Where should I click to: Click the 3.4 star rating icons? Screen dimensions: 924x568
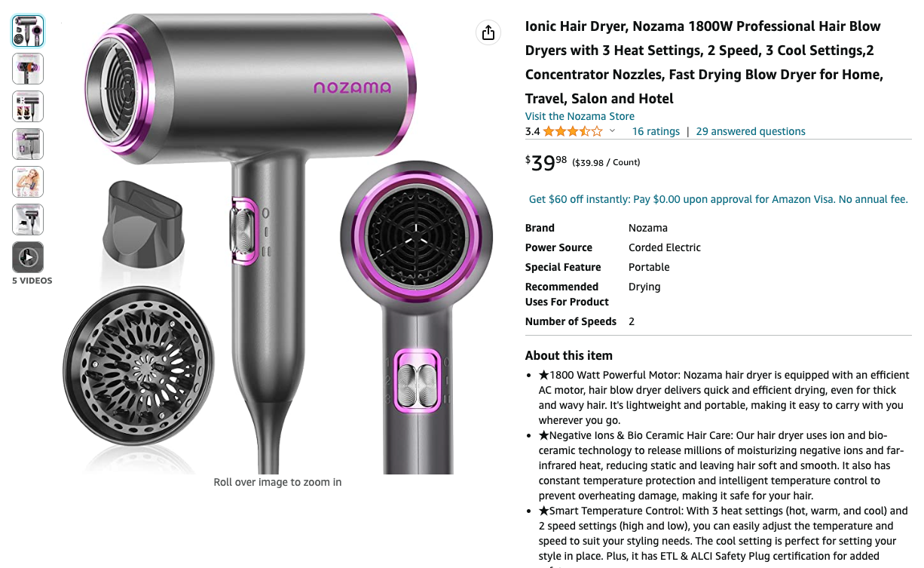tap(573, 131)
